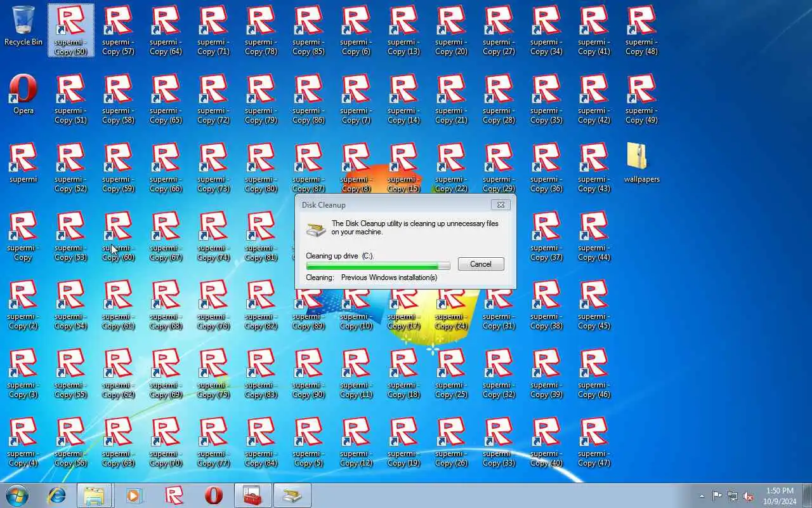
Task: Select the supermi - Copy shortcut
Action: [x=23, y=236]
